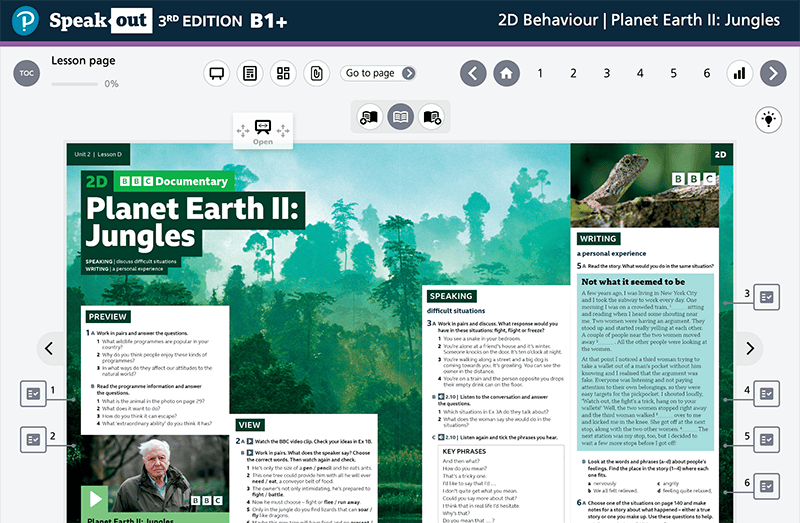Click the 'Unit 2 | Lesson D' label
The image size is (800, 523).
(98, 154)
